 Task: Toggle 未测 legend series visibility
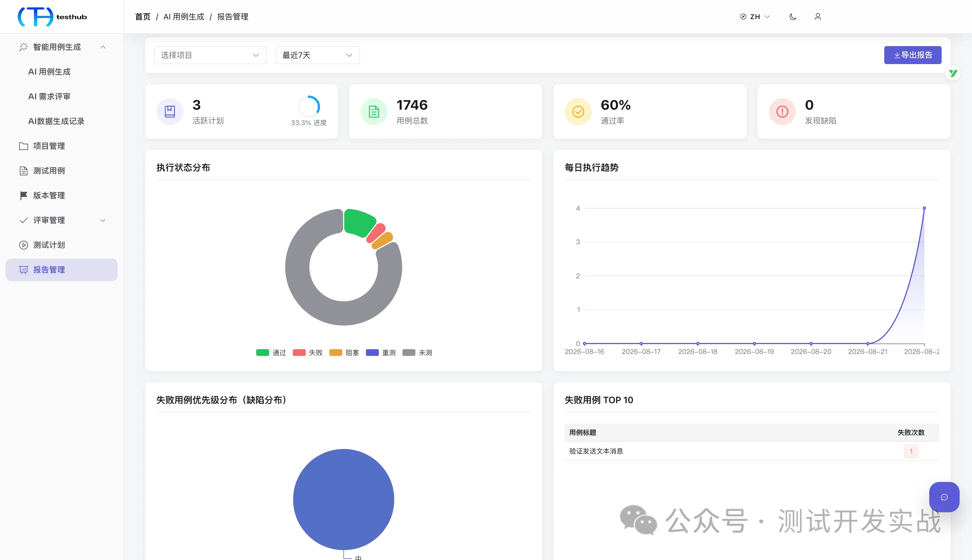[417, 353]
